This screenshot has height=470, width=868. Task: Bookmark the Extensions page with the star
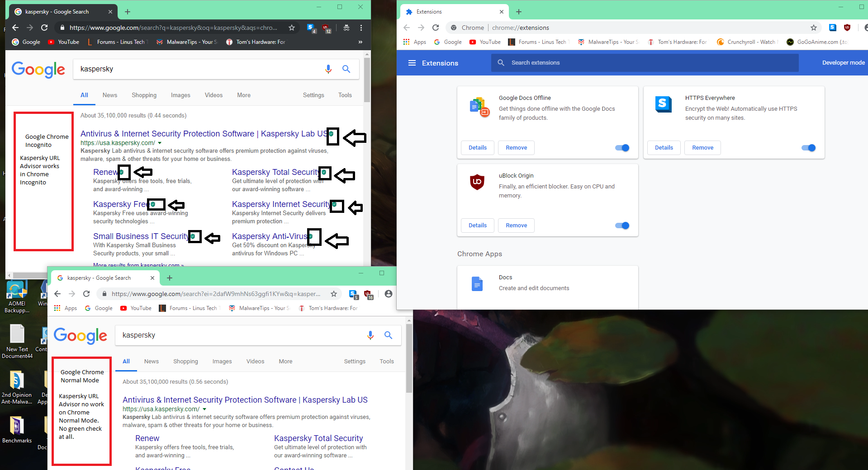pyautogui.click(x=814, y=28)
